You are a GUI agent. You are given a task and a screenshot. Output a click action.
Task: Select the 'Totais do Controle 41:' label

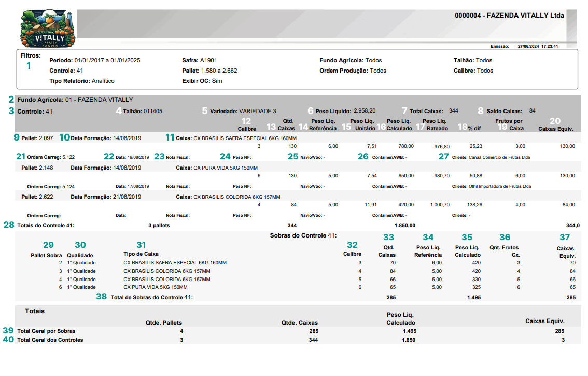(46, 226)
